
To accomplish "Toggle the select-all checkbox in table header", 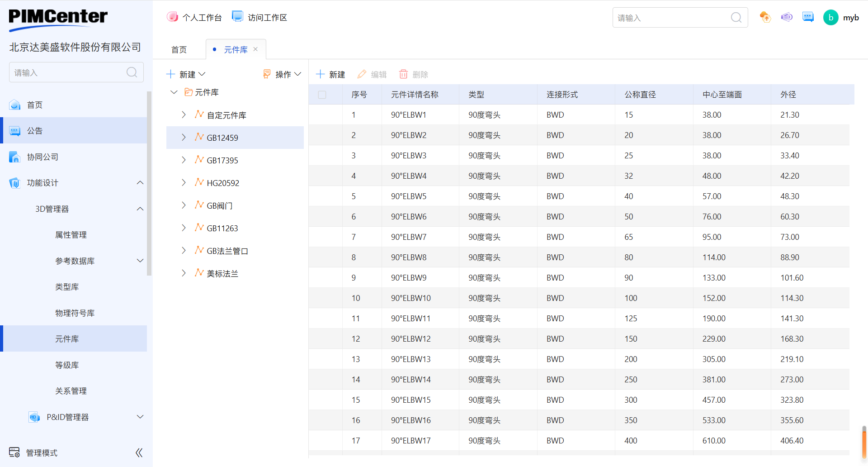I will [x=322, y=95].
